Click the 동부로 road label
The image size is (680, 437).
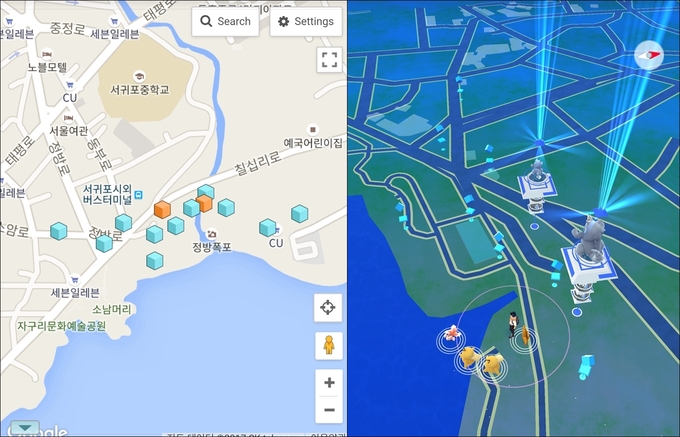100,153
